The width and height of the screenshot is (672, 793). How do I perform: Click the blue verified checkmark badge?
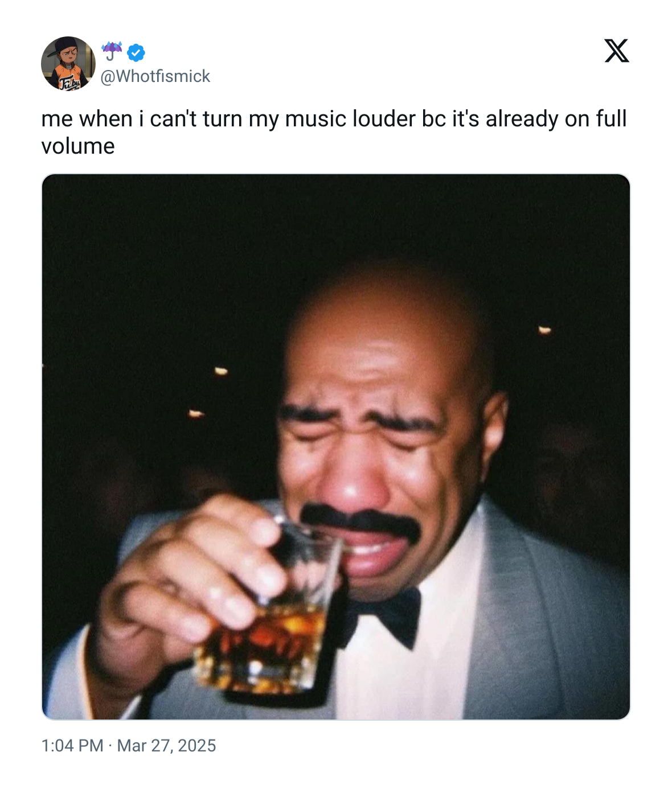click(136, 53)
